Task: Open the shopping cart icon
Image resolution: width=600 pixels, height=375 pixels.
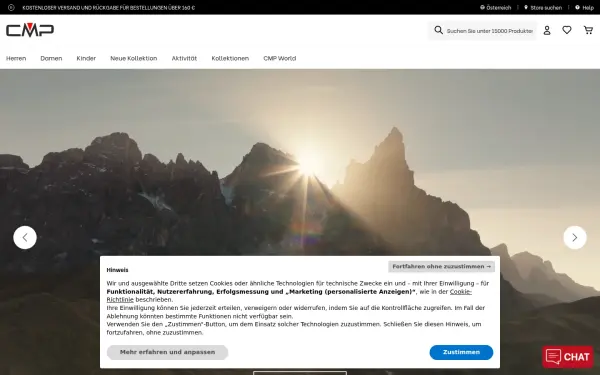Action: tap(588, 30)
